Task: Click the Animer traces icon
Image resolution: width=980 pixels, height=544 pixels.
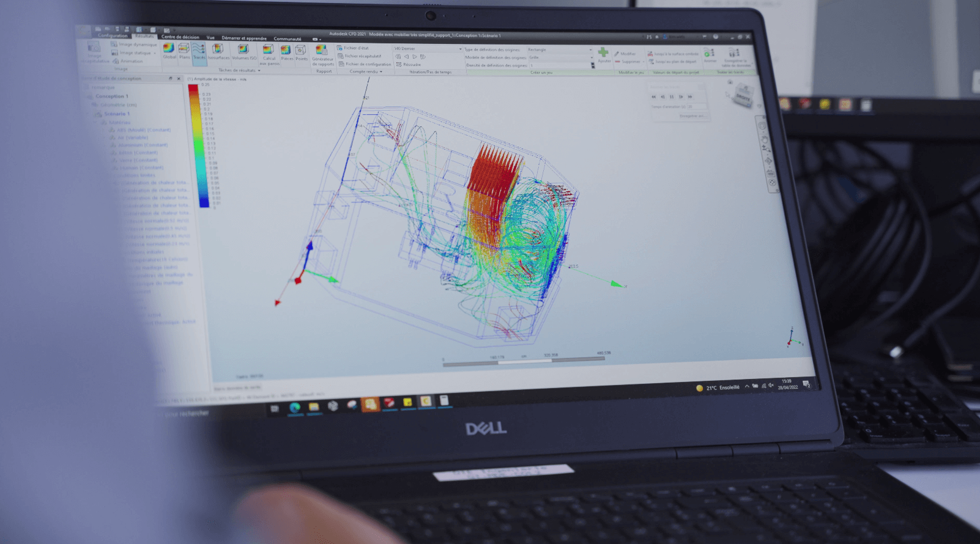Action: coord(710,53)
